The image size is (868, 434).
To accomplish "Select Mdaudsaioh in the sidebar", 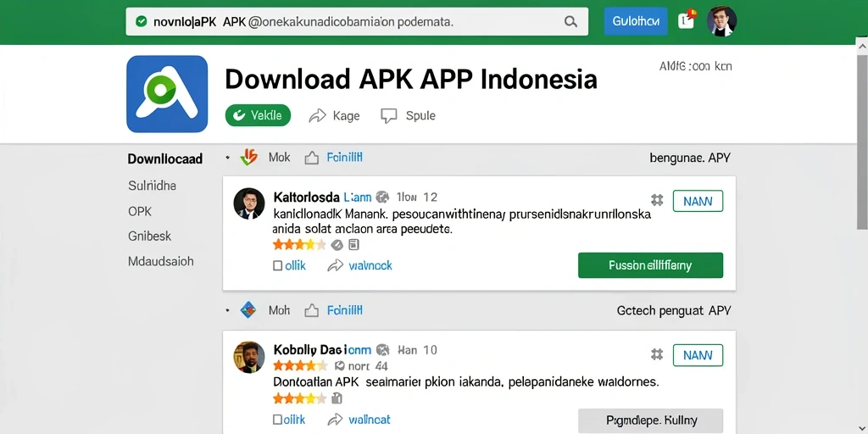I will tap(160, 261).
